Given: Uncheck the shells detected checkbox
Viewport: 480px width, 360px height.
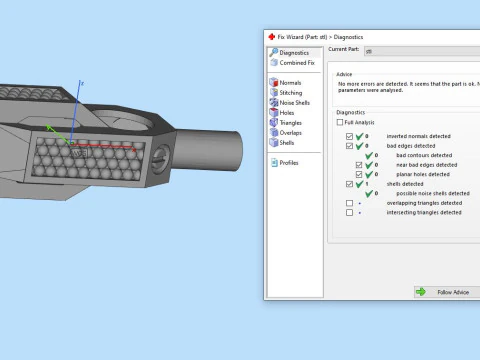Looking at the screenshot, I should coord(349,184).
